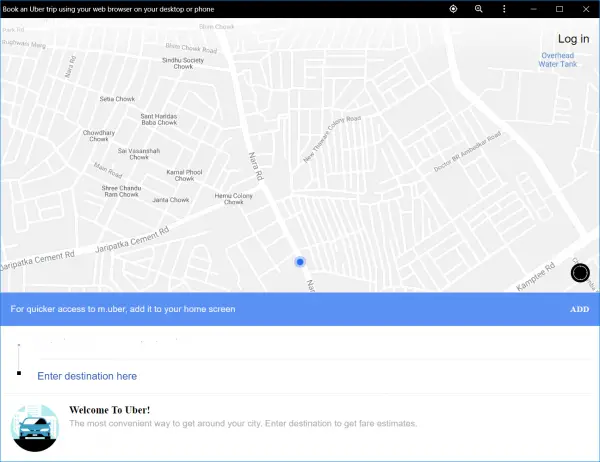600x462 pixels.
Task: Click the Kamptee Rd map label
Action: [x=536, y=277]
